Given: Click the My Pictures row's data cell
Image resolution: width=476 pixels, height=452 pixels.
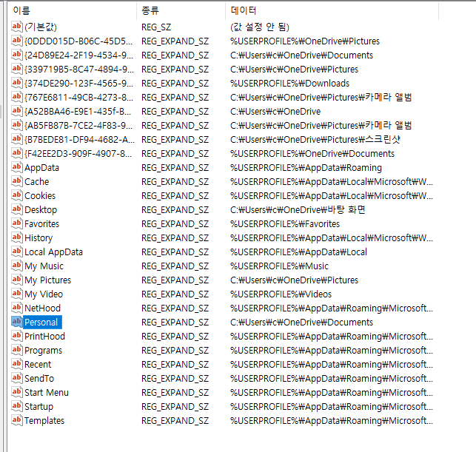Looking at the screenshot, I should click(x=294, y=280).
